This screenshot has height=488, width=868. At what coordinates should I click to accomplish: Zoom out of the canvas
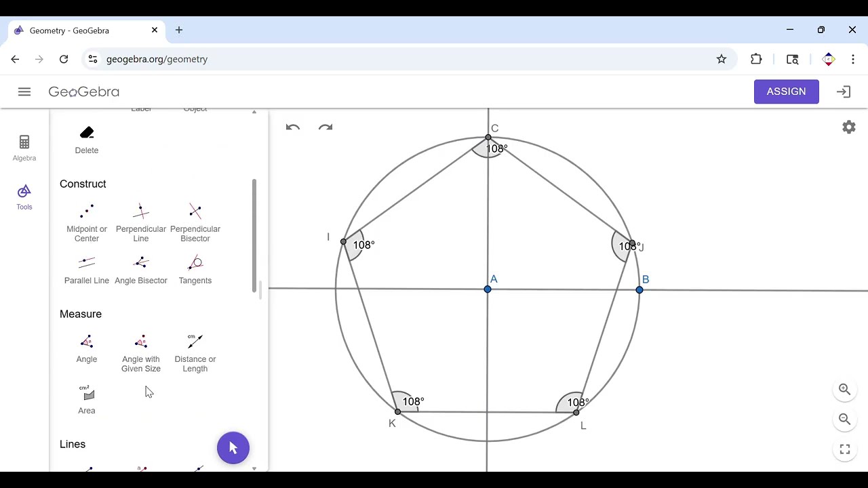tap(845, 419)
